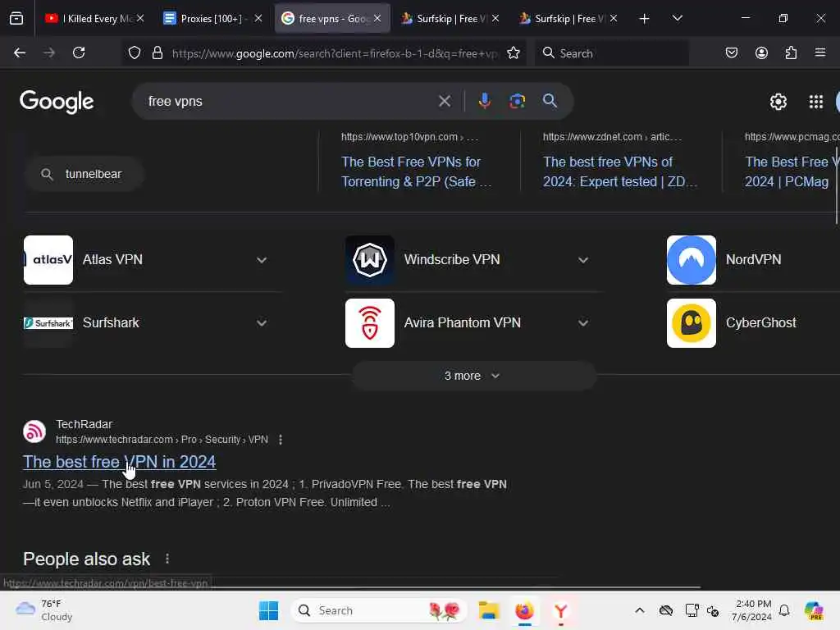Select NordVPN entry
Screen dimensions: 840x630
(753, 260)
